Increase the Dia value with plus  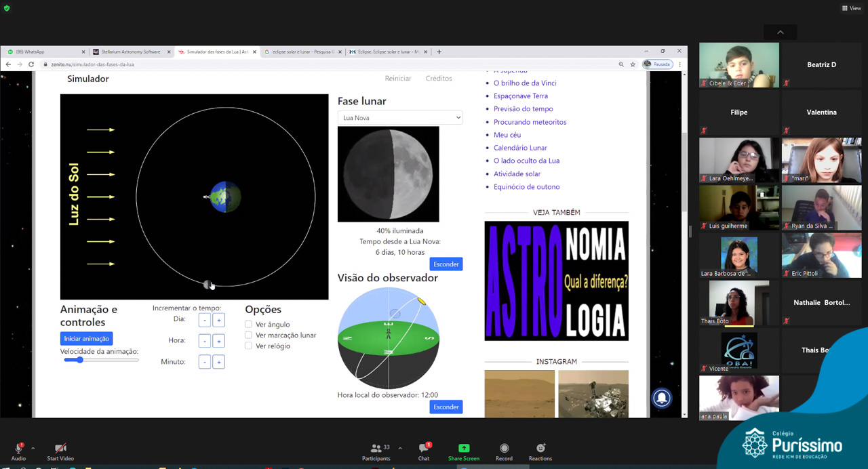tap(218, 321)
